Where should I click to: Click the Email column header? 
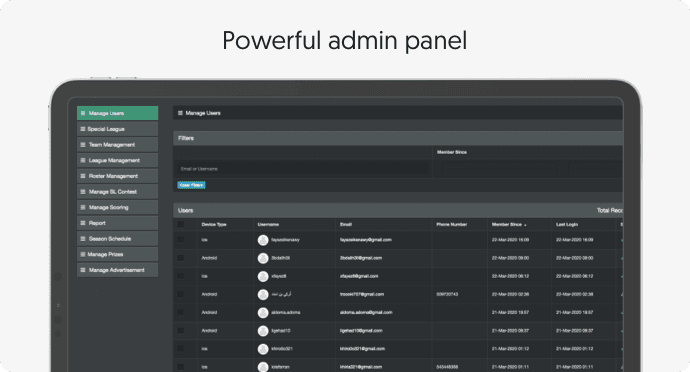346,225
